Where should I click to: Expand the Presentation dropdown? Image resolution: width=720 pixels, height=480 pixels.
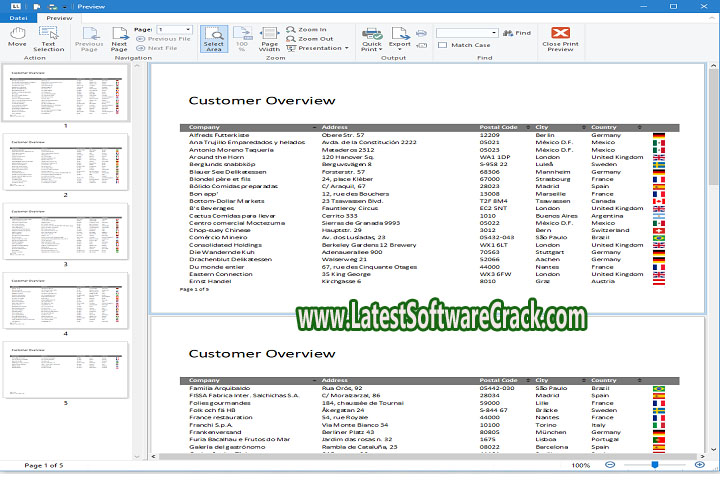pos(346,48)
